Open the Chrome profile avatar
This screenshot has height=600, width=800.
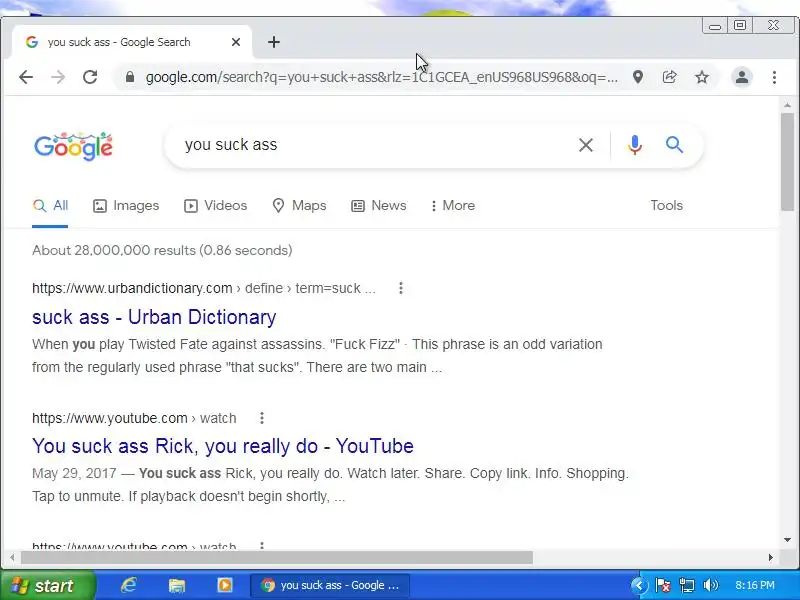click(x=742, y=77)
